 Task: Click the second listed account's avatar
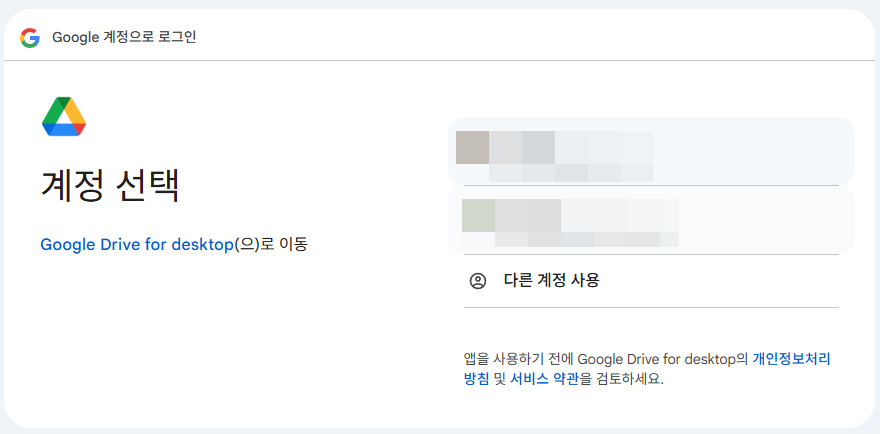click(x=478, y=215)
